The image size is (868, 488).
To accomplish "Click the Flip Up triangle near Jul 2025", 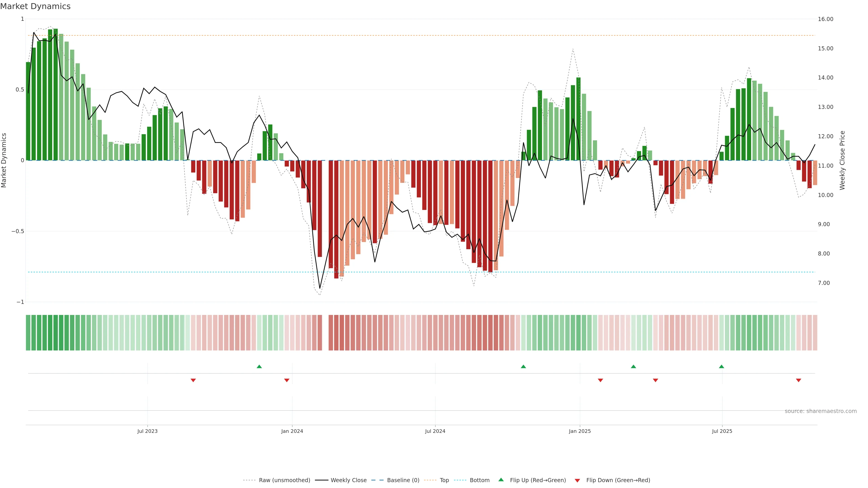I will click(722, 366).
